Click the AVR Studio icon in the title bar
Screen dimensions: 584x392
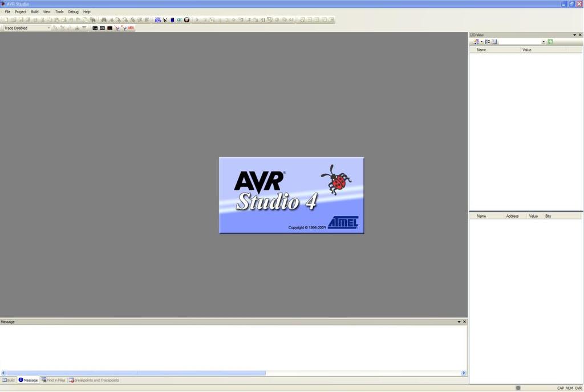[3, 4]
